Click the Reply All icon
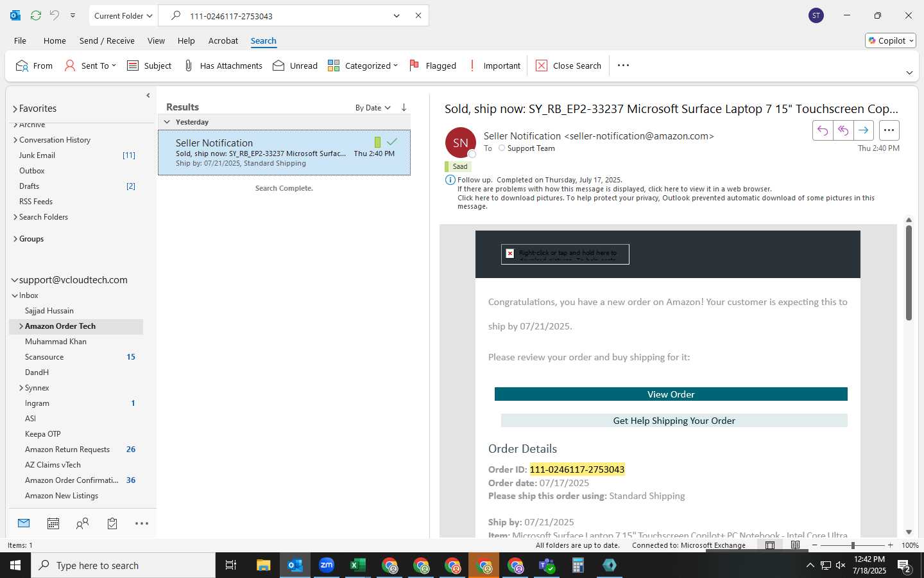The width and height of the screenshot is (924, 578). point(843,130)
